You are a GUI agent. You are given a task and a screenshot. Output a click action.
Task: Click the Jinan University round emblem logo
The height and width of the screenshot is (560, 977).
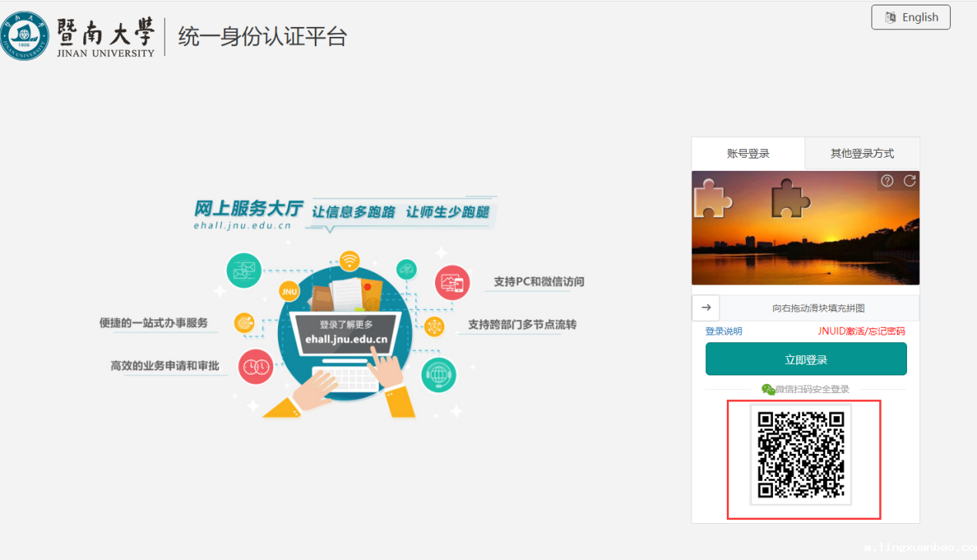25,36
